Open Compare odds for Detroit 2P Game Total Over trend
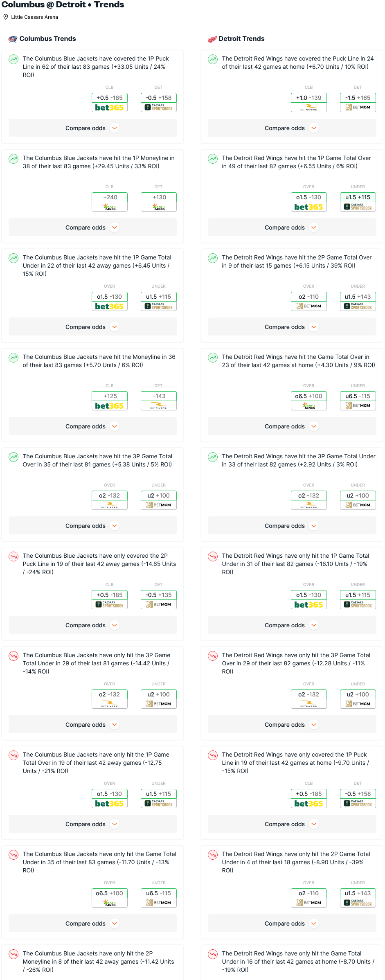This screenshot has width=385, height=980. (292, 327)
